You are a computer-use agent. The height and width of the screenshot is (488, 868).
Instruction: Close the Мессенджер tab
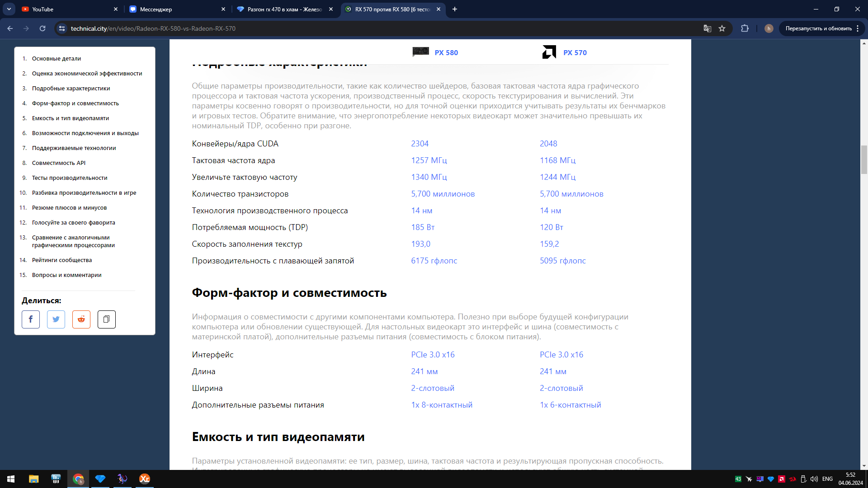(x=223, y=9)
